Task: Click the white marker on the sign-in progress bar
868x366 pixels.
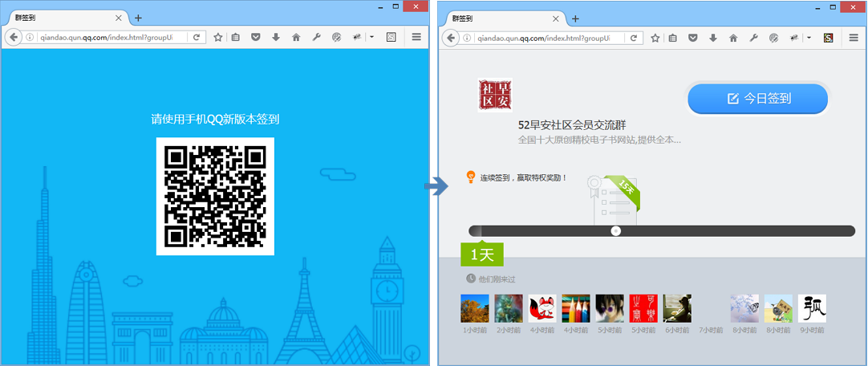Action: click(x=616, y=231)
